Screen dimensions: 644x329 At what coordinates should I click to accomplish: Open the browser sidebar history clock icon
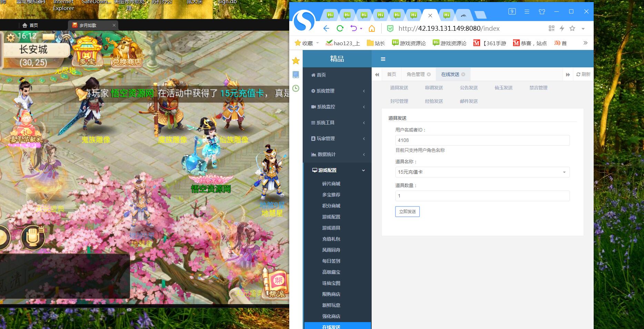tap(296, 88)
